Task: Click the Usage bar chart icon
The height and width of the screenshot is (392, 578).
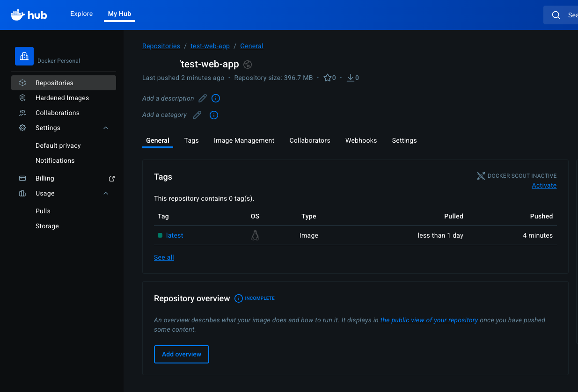Action: tap(22, 193)
